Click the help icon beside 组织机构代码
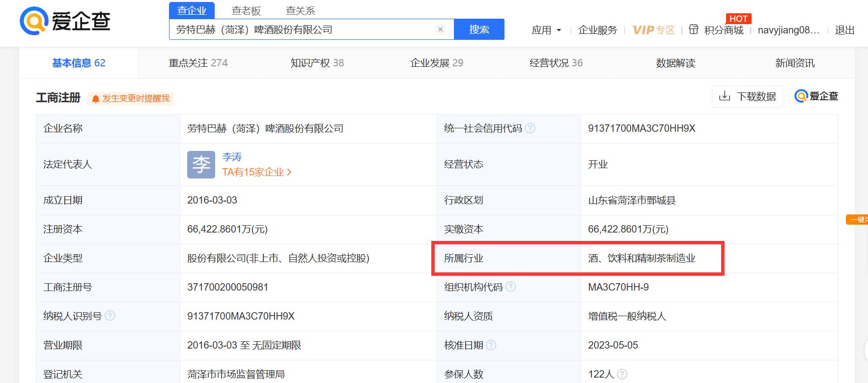 pos(511,287)
